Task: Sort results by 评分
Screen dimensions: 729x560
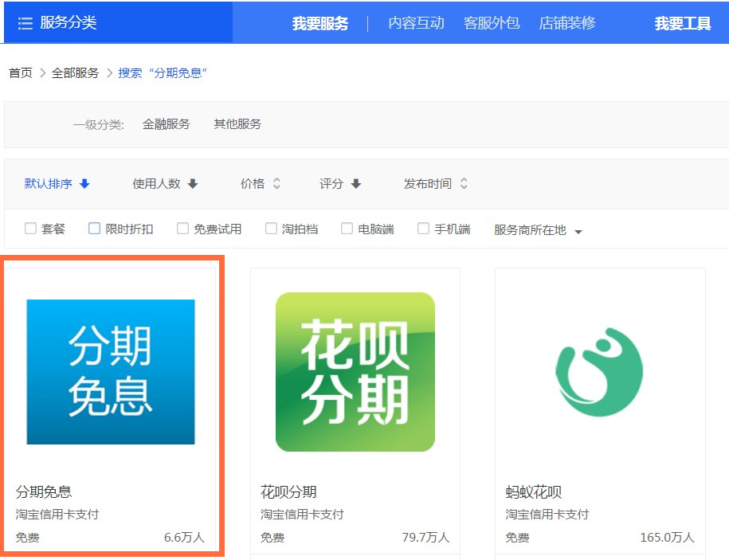Action: tap(331, 183)
